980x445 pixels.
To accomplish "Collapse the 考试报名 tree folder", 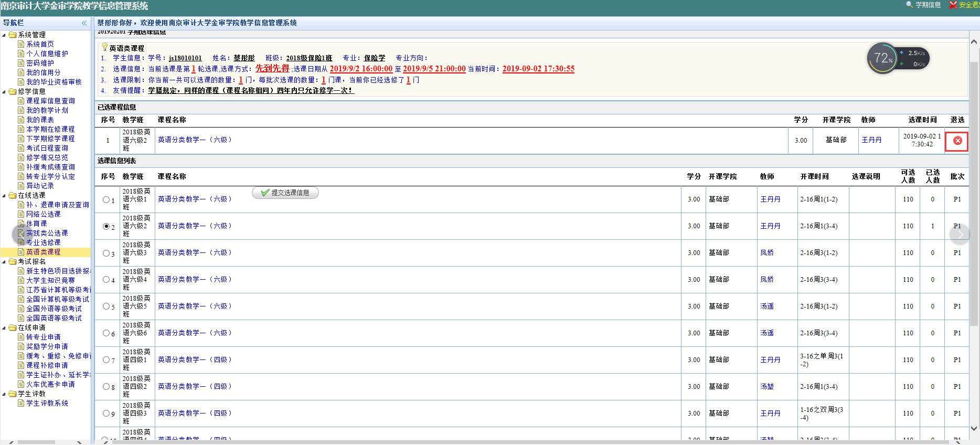I will coord(4,262).
